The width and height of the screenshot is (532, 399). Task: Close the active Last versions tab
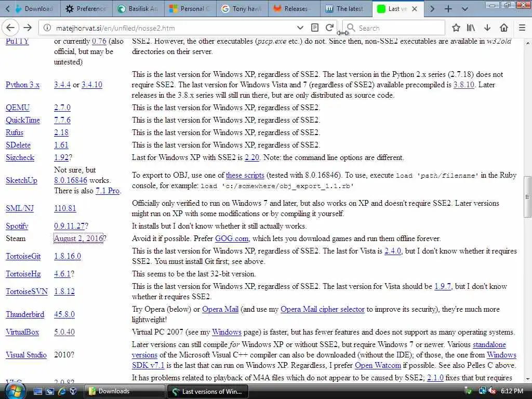click(414, 9)
